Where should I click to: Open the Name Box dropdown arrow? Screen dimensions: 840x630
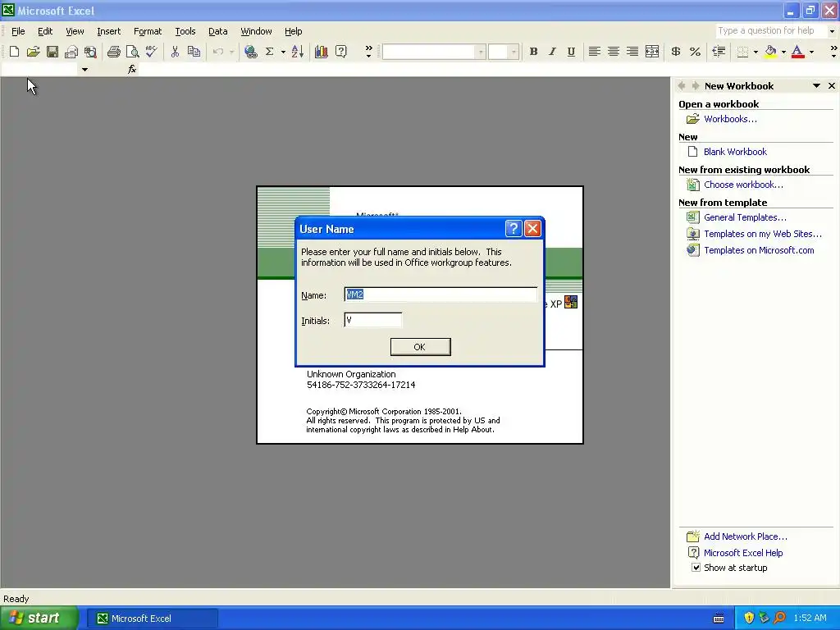coord(84,70)
